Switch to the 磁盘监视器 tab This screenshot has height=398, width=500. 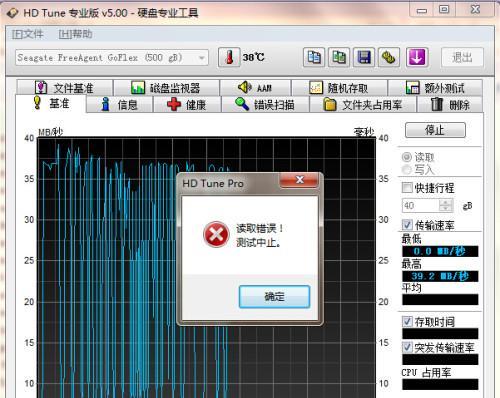pos(166,88)
